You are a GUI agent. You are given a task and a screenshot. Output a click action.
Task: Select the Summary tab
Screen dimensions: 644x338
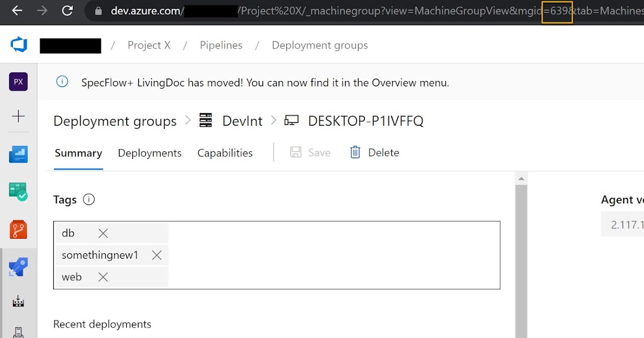78,153
